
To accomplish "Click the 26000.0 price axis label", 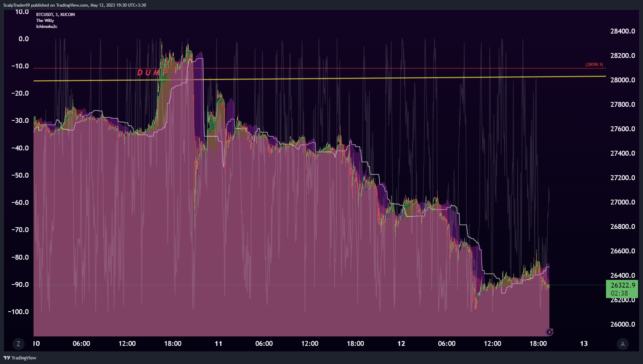I will pos(623,324).
